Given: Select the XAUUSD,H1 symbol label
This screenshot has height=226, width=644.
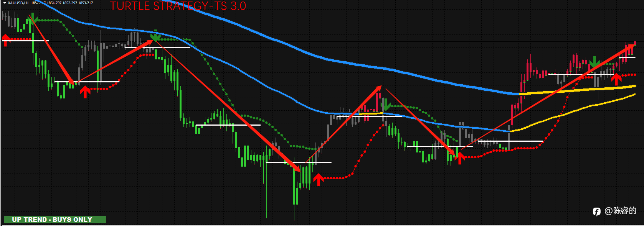Looking at the screenshot, I should pyautogui.click(x=18, y=3).
